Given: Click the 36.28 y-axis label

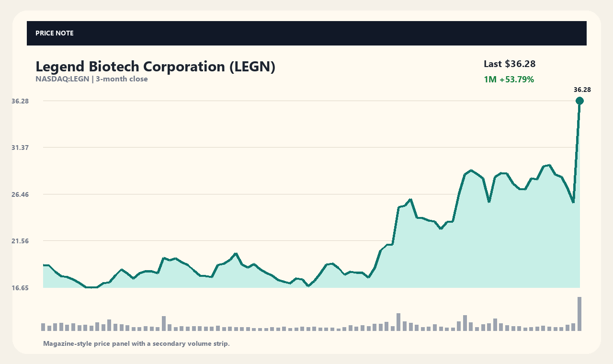Looking at the screenshot, I should pos(20,101).
